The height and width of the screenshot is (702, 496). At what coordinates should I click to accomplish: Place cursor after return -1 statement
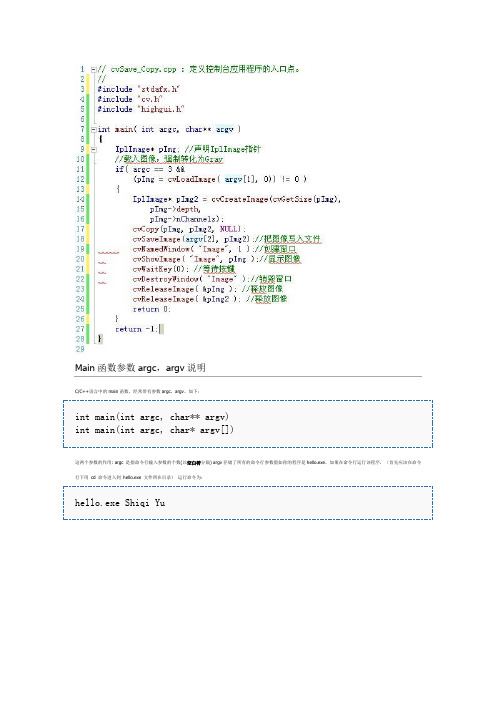point(158,329)
